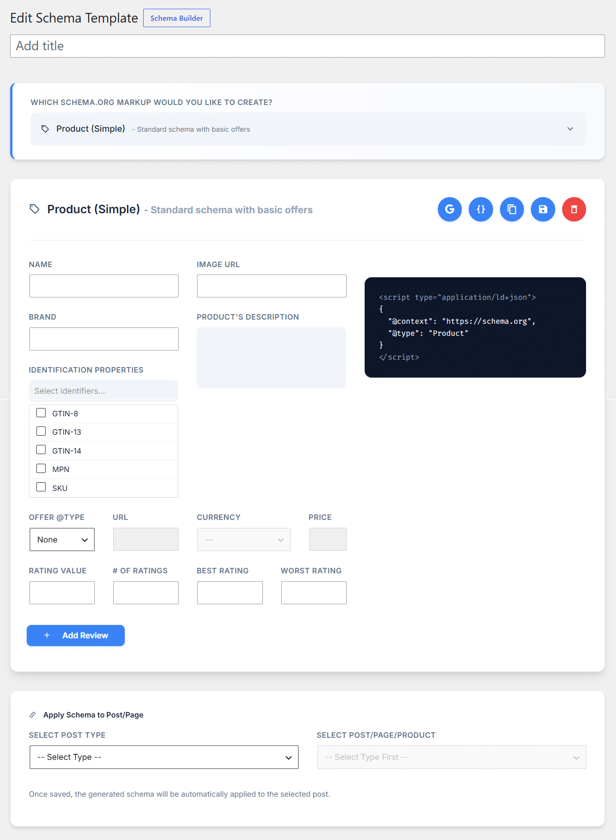Check the GTIN-8 identifier checkbox
The height and width of the screenshot is (840, 616).
point(41,413)
